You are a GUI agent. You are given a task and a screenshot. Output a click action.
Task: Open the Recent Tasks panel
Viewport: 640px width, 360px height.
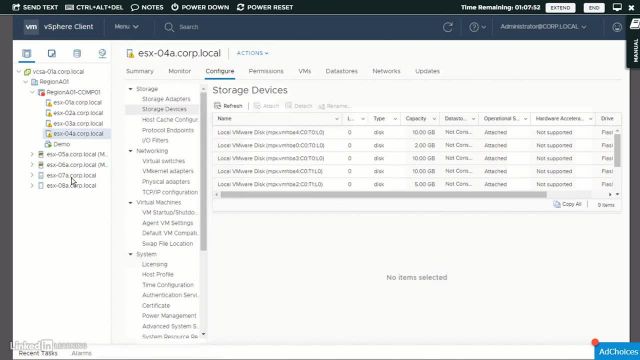38,353
